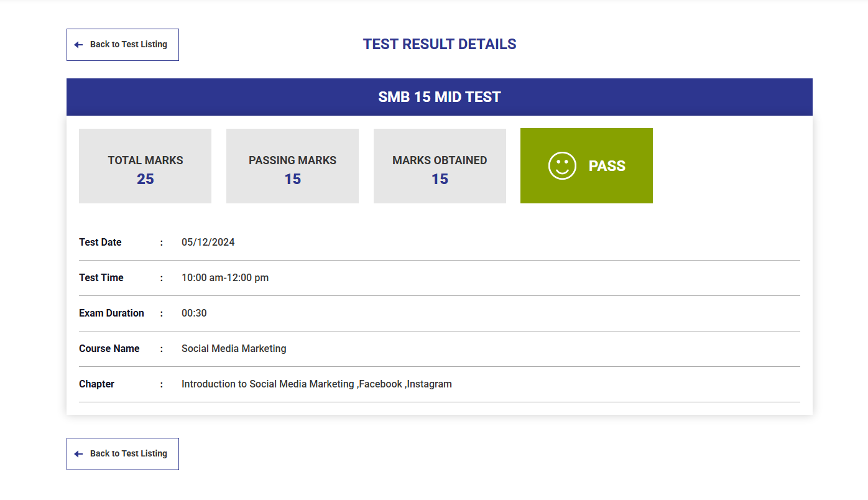Select the Marks Obtained card
The image size is (868, 500).
click(x=440, y=166)
